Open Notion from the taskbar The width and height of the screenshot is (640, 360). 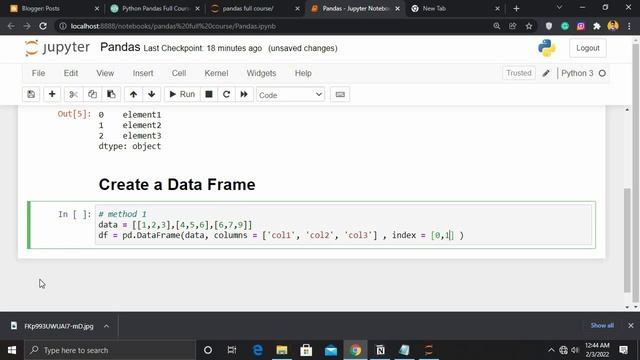click(380, 350)
